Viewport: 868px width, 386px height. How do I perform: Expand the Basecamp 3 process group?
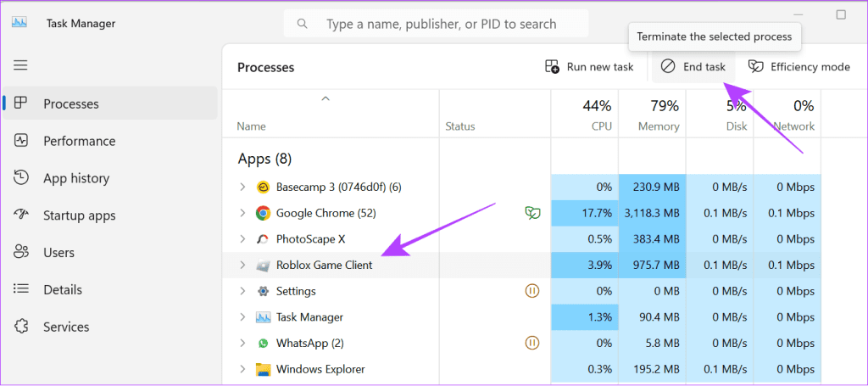[242, 187]
